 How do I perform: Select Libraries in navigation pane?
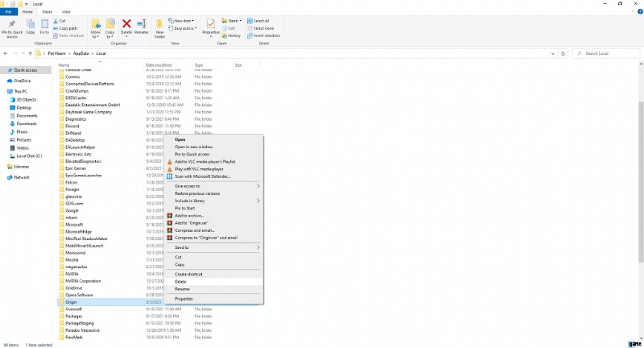click(x=22, y=167)
